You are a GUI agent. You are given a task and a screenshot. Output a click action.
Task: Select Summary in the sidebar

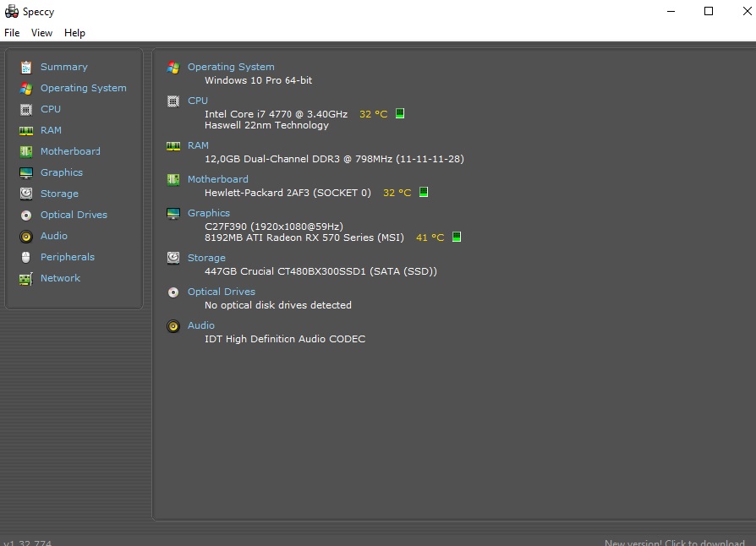(64, 67)
